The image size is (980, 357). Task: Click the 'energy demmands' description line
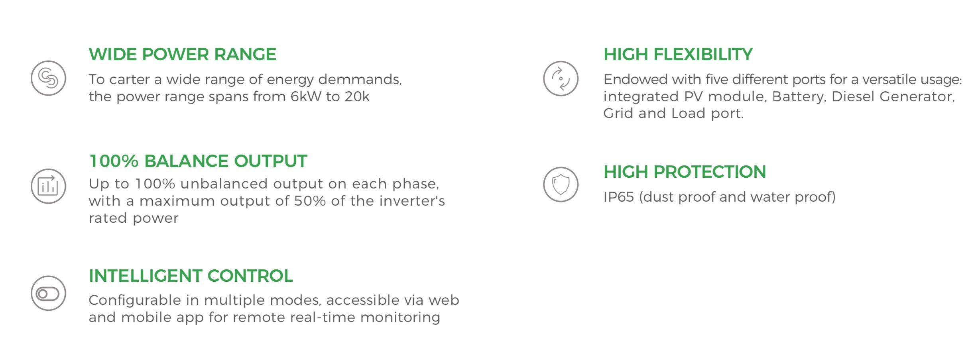pos(245,80)
